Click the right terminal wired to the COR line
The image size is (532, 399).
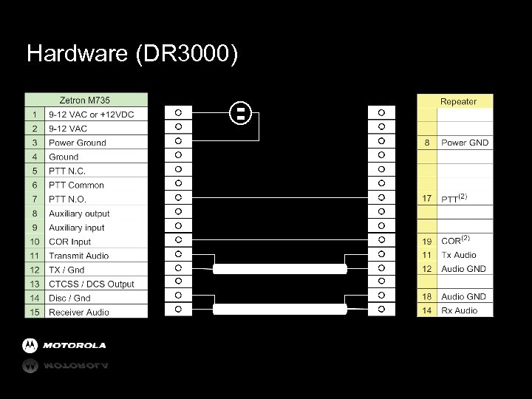click(x=381, y=240)
